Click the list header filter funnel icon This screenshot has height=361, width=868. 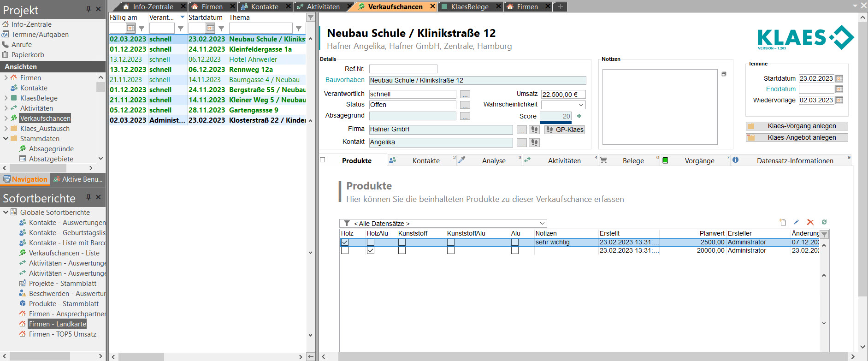pos(311,18)
